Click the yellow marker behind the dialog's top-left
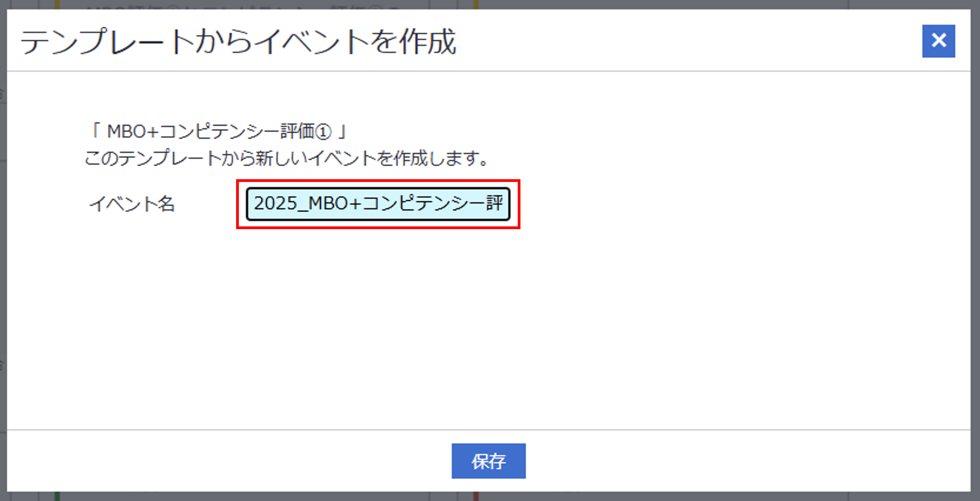 57,4
